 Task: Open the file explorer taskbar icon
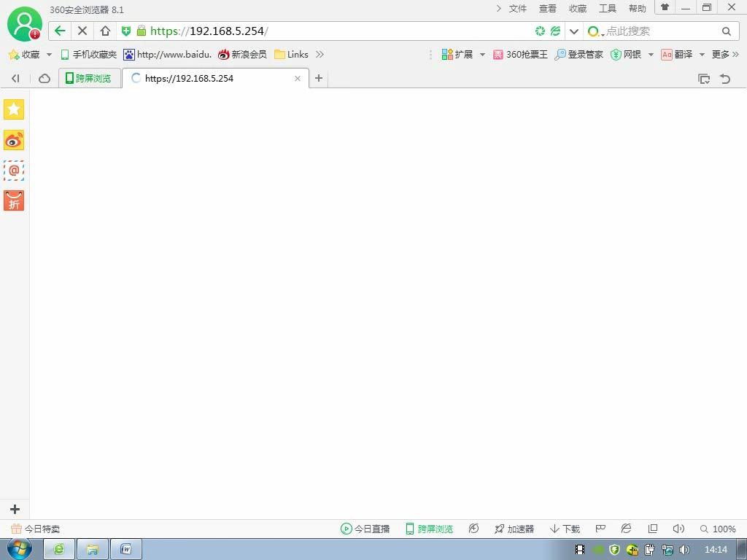pos(93,550)
